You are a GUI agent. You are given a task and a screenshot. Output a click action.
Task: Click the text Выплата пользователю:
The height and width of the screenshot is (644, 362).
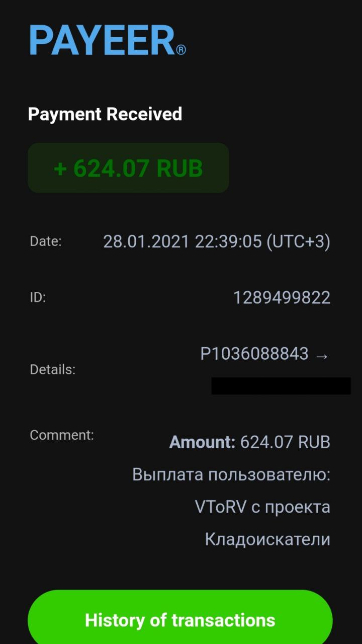pos(231,474)
